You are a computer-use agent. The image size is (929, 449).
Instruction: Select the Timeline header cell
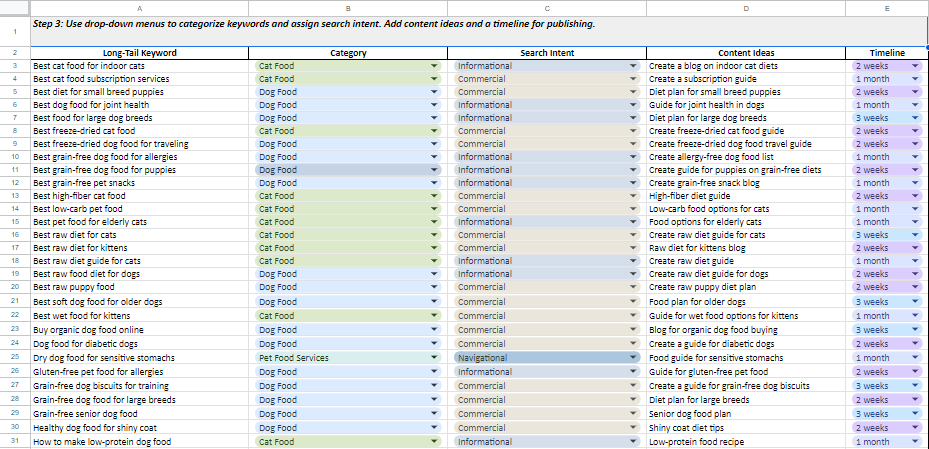887,53
